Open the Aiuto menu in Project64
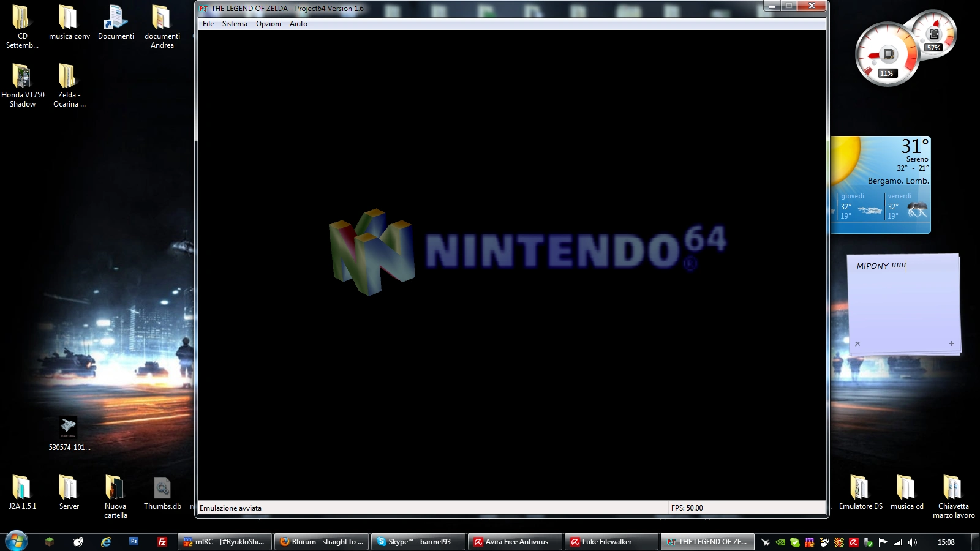980x551 pixels. (x=298, y=24)
